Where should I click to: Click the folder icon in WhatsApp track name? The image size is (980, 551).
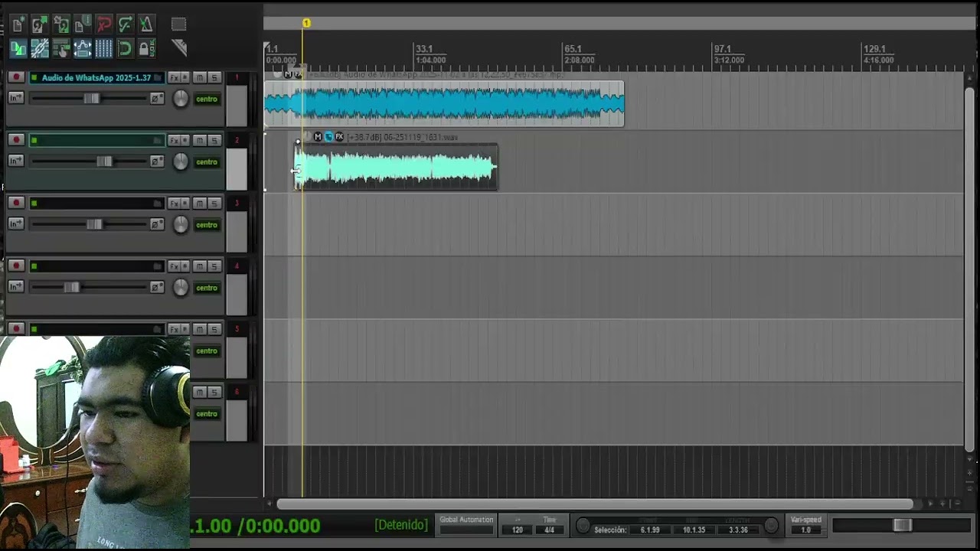[158, 77]
